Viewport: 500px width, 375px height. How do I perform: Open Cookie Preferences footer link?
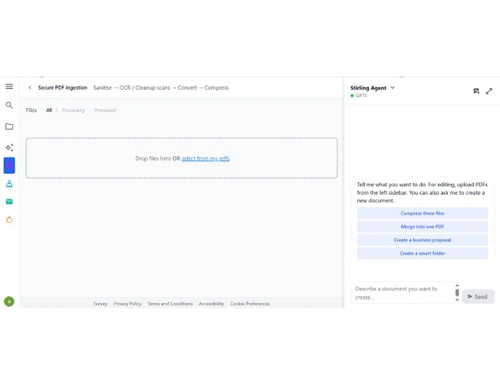click(x=250, y=304)
